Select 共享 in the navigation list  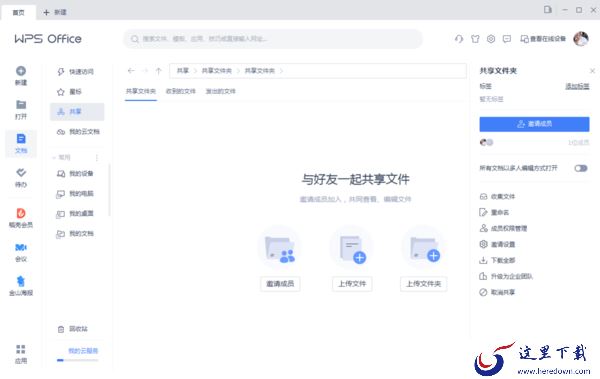77,111
